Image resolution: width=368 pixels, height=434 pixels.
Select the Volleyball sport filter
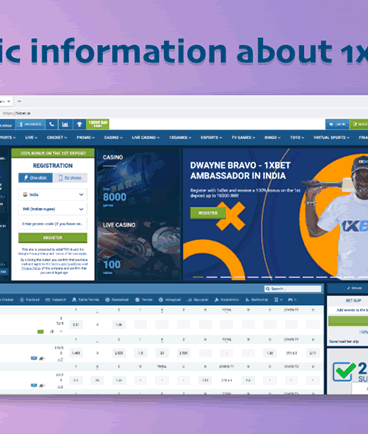click(x=170, y=300)
